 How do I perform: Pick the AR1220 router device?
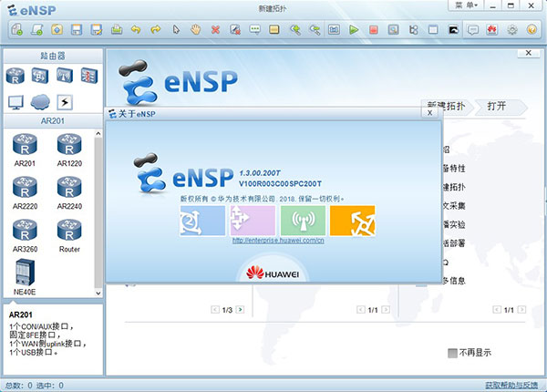[69, 150]
